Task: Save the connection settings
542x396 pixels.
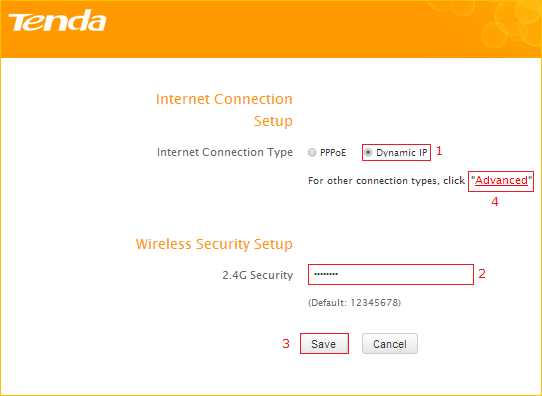Action: 324,343
